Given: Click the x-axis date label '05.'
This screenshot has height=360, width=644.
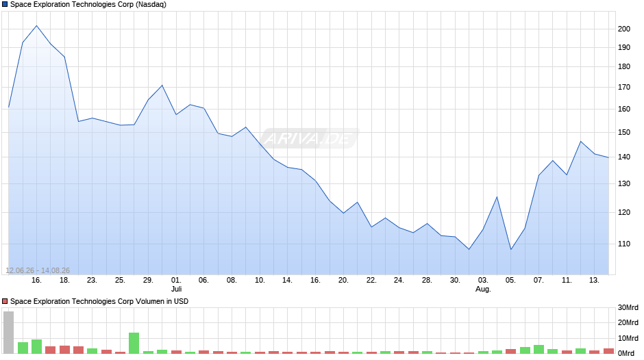Looking at the screenshot, I should [510, 280].
